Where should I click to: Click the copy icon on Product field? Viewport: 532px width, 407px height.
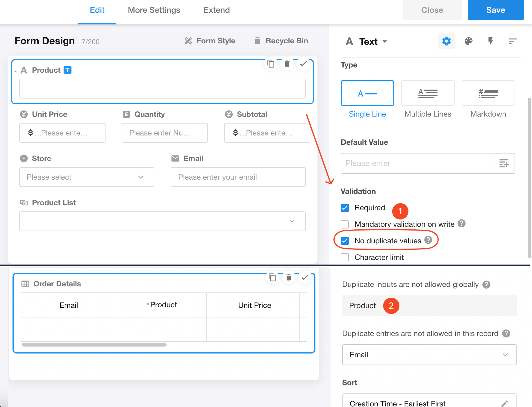(x=271, y=64)
